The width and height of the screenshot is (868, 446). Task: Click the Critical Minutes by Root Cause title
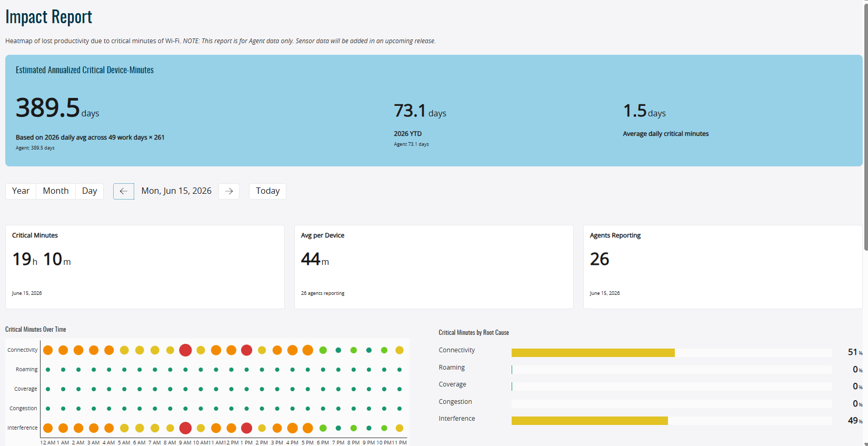coord(474,333)
